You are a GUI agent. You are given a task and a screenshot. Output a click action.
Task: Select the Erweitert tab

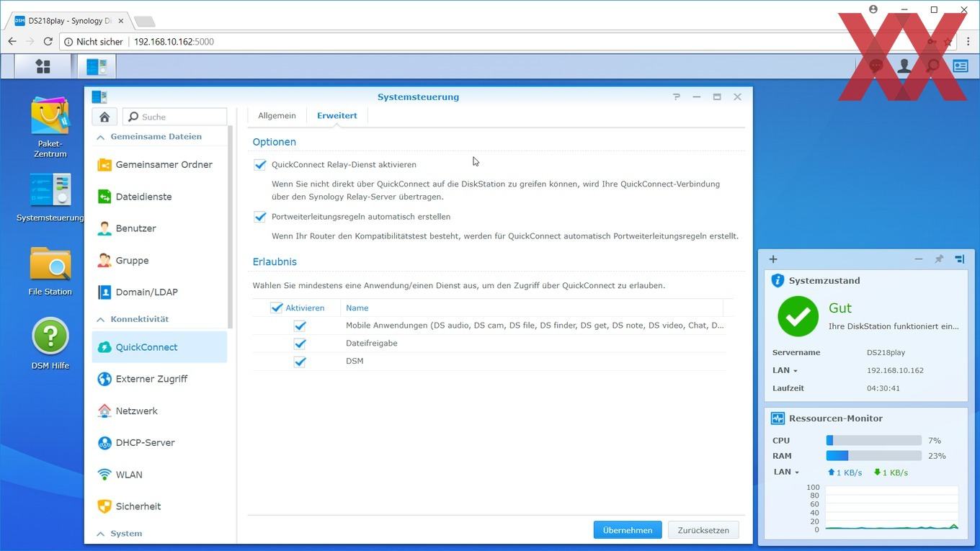pos(337,115)
